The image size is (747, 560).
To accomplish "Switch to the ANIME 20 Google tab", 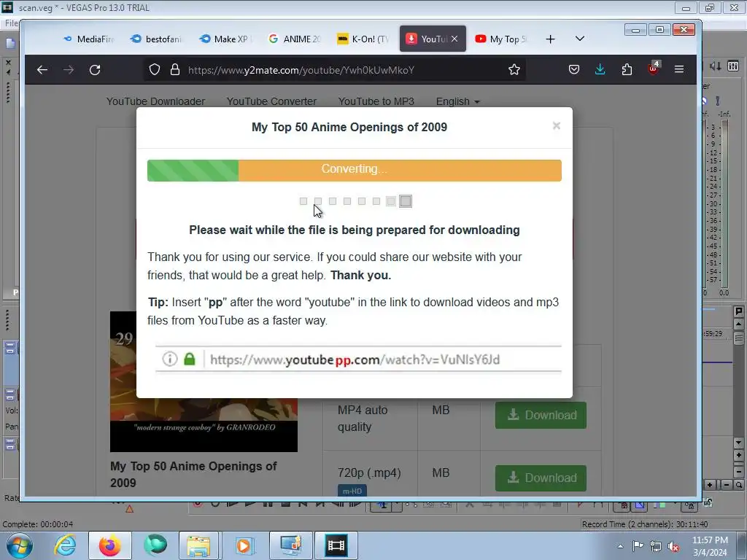I will click(x=294, y=39).
